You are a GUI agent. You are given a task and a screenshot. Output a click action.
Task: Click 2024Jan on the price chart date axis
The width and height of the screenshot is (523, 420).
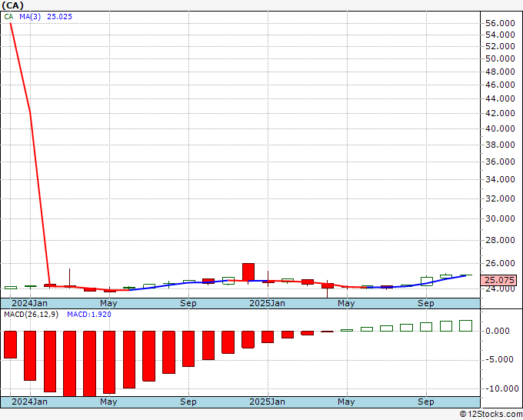(x=30, y=303)
